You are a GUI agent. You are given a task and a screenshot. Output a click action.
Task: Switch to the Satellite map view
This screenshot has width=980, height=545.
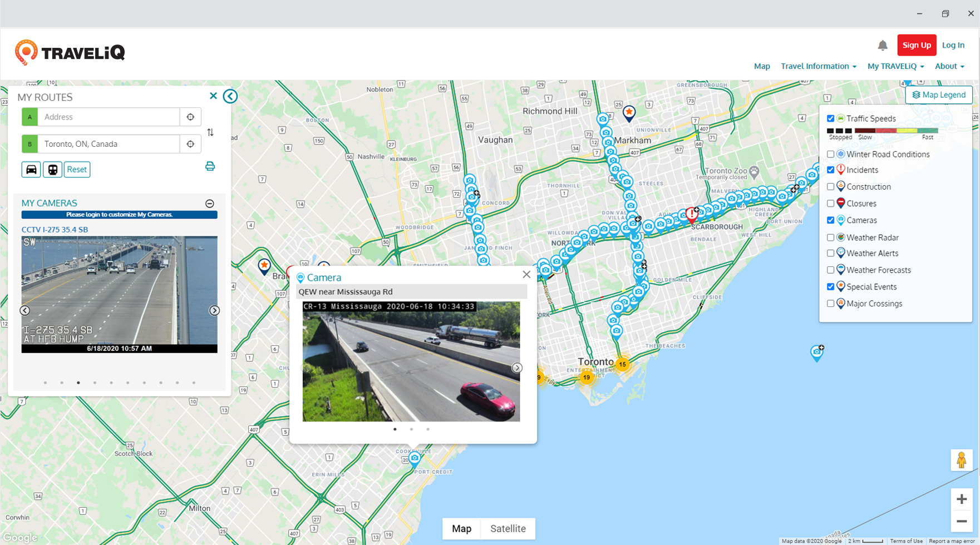[x=507, y=528]
